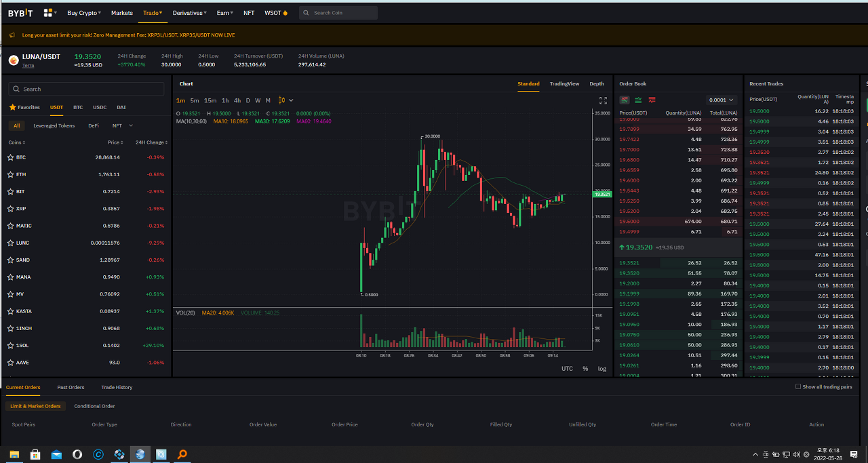Star MANA as a favorite
The height and width of the screenshot is (463, 868).
tap(10, 277)
